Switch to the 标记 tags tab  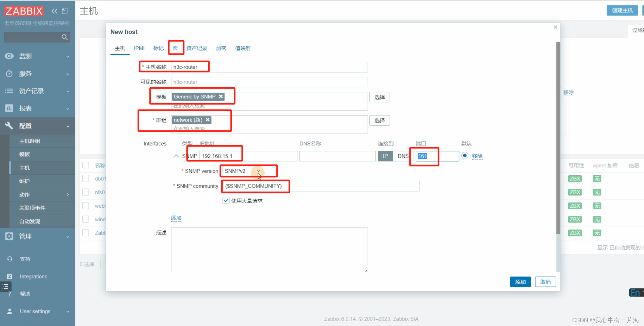click(x=158, y=48)
